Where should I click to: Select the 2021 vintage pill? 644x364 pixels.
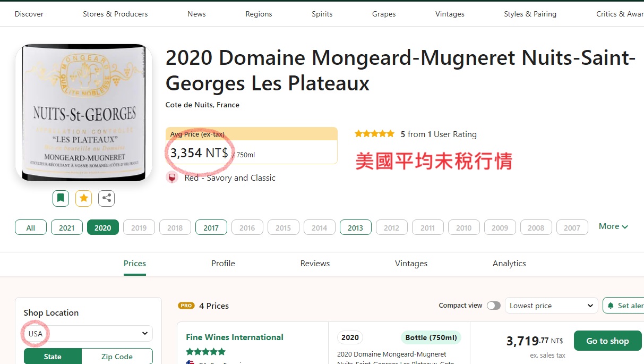67,227
